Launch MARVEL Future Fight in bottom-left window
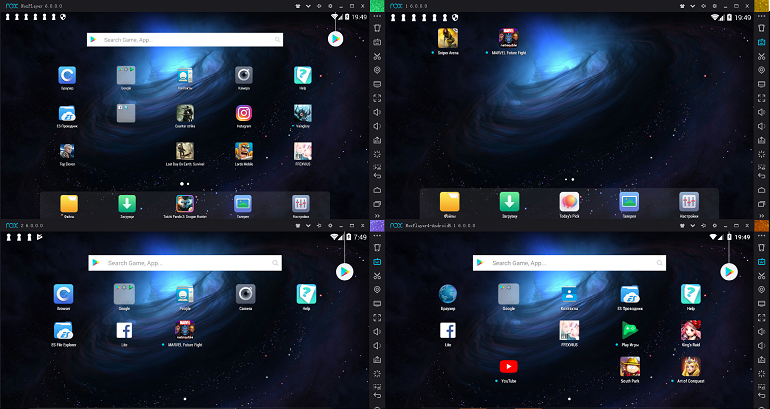Viewport: 770px width, 409px height. (185, 330)
